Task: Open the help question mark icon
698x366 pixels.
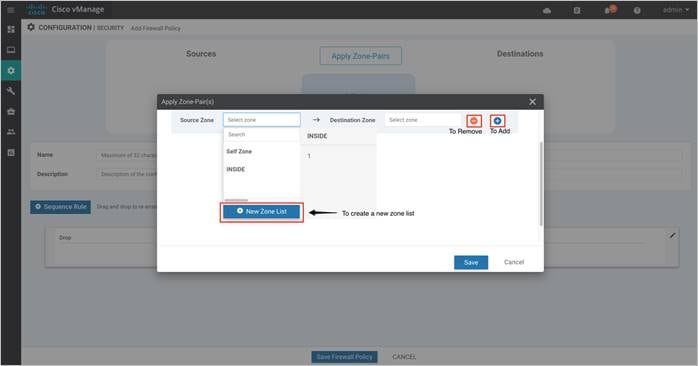Action: point(637,10)
